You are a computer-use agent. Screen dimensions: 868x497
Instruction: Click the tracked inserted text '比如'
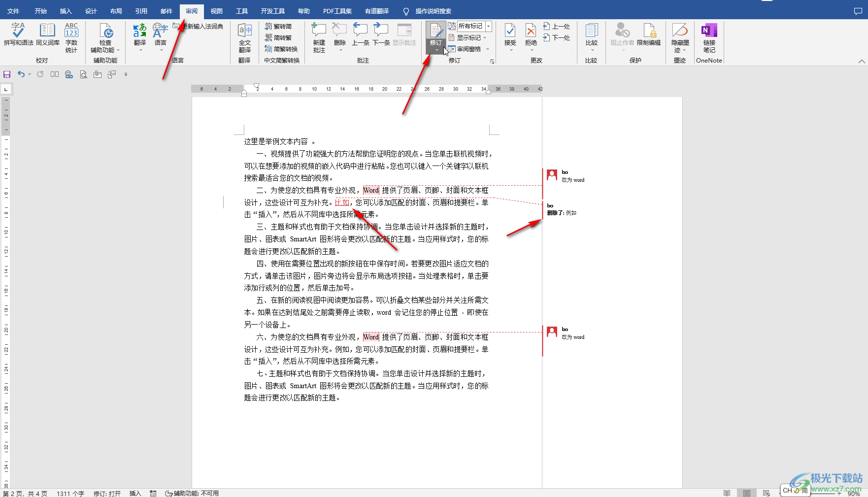[342, 202]
